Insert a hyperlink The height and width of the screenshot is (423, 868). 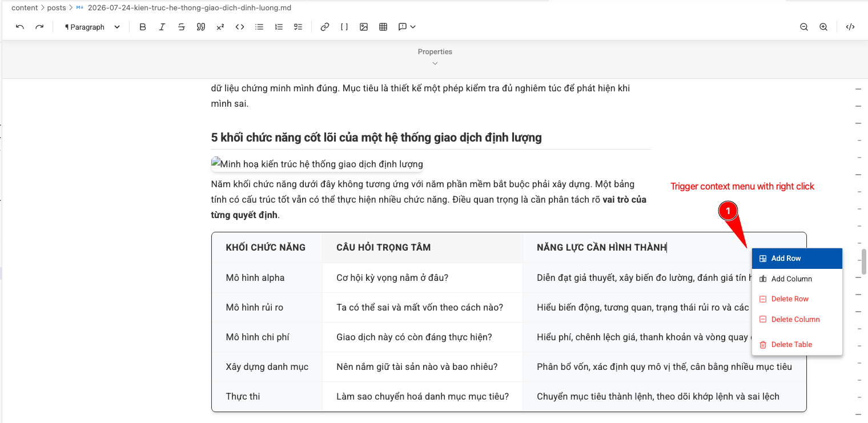click(x=325, y=27)
